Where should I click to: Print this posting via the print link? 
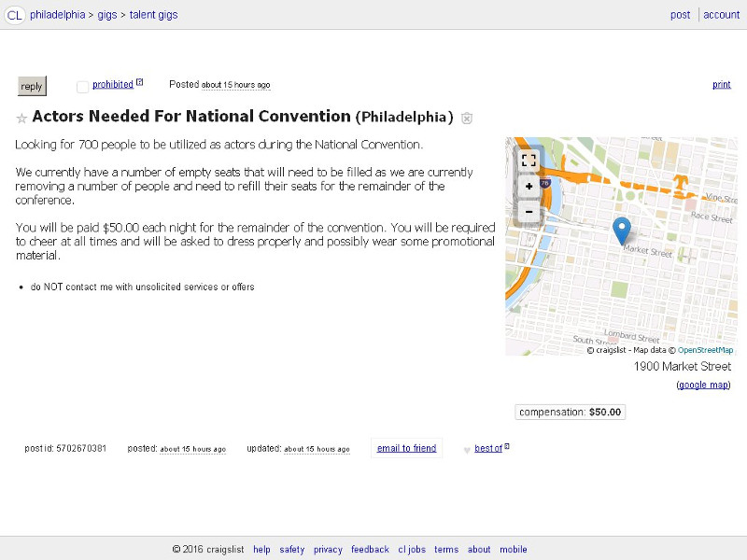[x=721, y=85]
